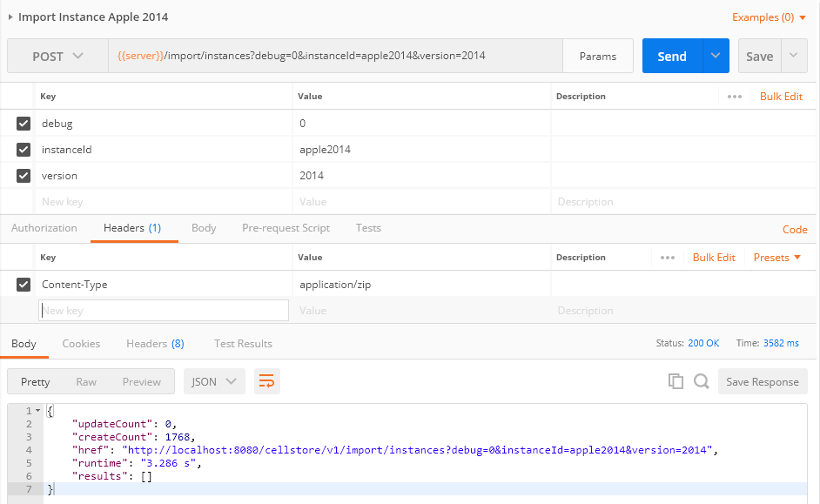
Task: Click the "results": [] line
Action: (112, 476)
